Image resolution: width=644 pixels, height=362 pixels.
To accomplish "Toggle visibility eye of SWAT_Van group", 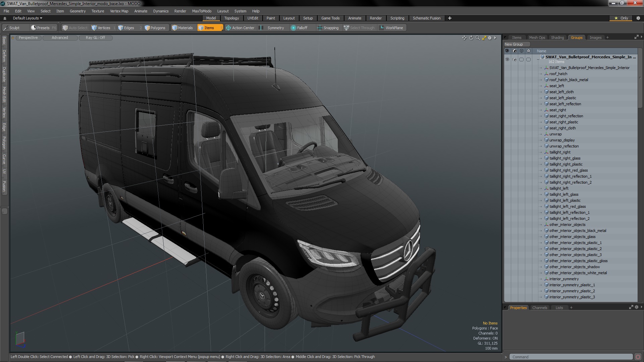I will coord(507,59).
